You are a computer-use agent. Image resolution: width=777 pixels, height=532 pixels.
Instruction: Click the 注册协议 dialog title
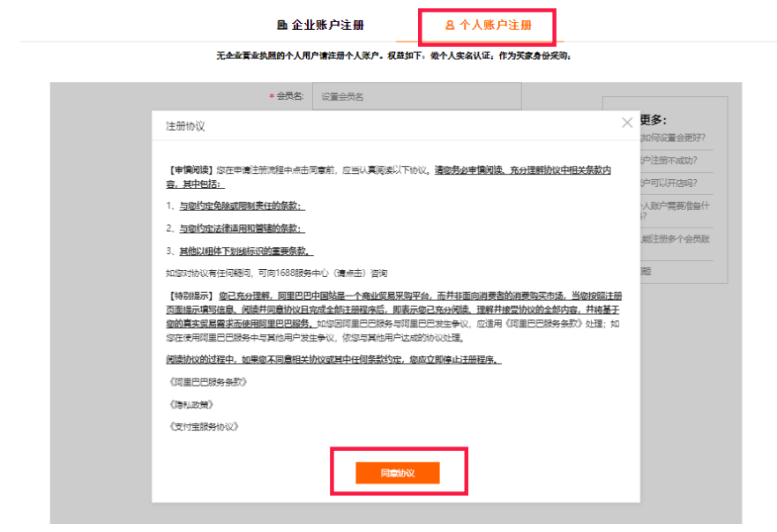pos(185,126)
